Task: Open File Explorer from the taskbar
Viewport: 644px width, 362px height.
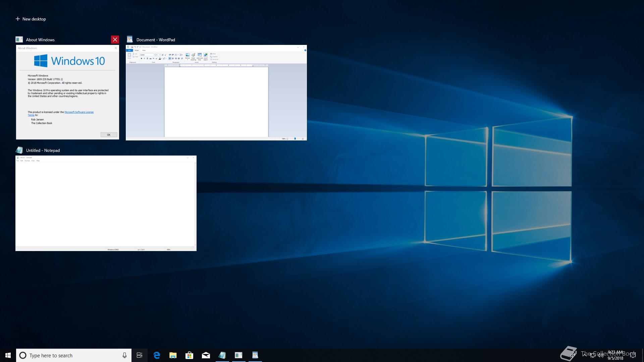Action: [x=173, y=355]
